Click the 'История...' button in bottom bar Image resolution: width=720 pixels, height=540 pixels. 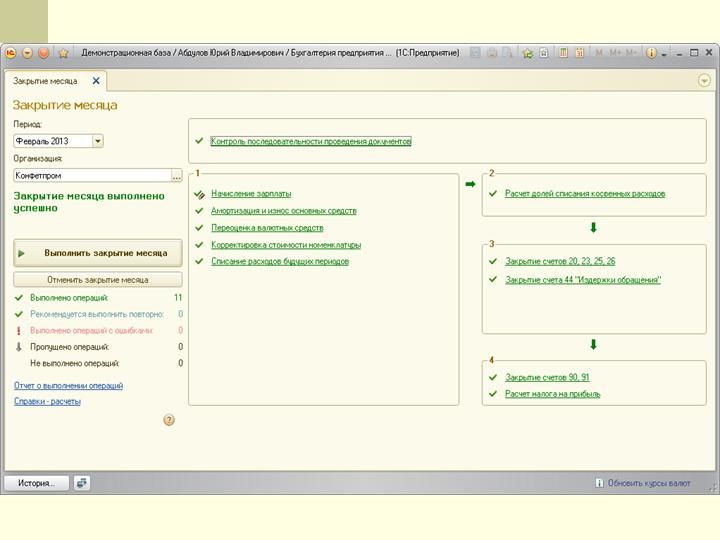tap(36, 483)
